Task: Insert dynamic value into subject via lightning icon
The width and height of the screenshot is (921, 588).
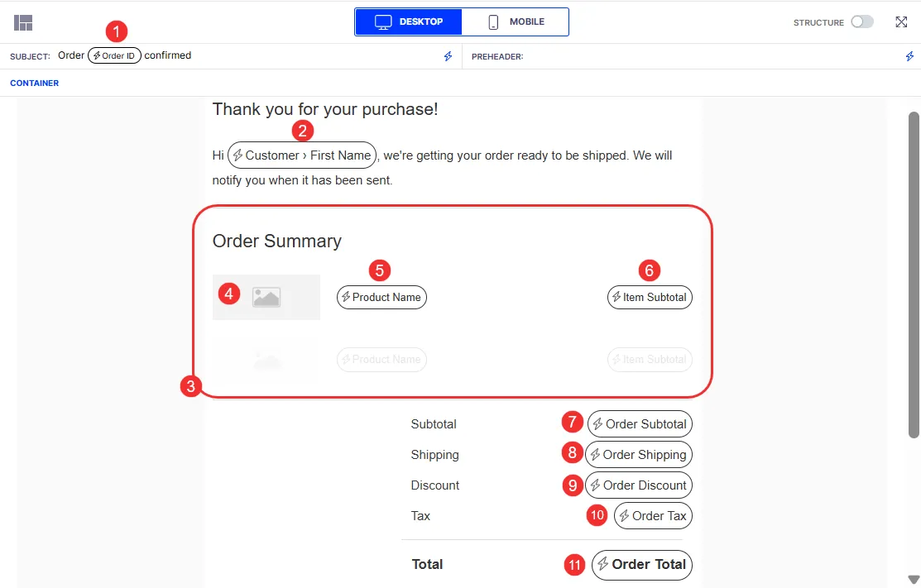Action: tap(449, 56)
